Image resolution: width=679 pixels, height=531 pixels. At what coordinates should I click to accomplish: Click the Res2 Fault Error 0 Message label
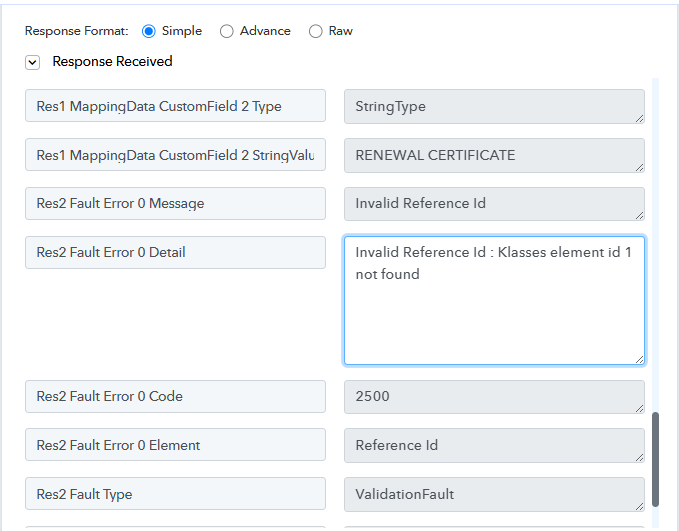tap(175, 203)
